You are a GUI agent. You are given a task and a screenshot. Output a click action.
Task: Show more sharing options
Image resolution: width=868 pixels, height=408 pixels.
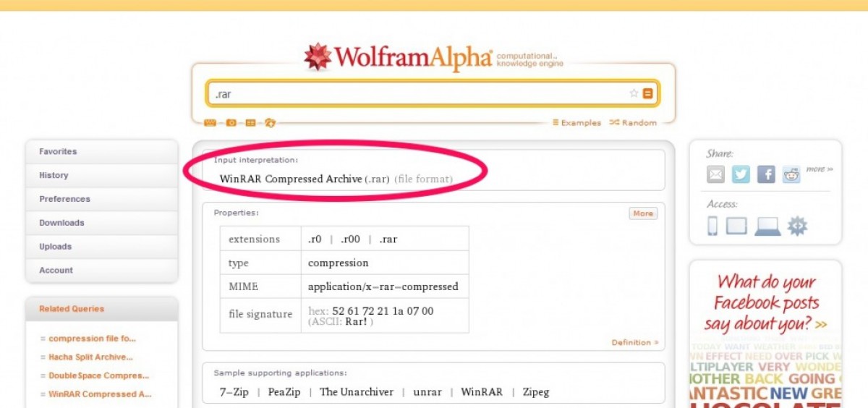pyautogui.click(x=820, y=169)
